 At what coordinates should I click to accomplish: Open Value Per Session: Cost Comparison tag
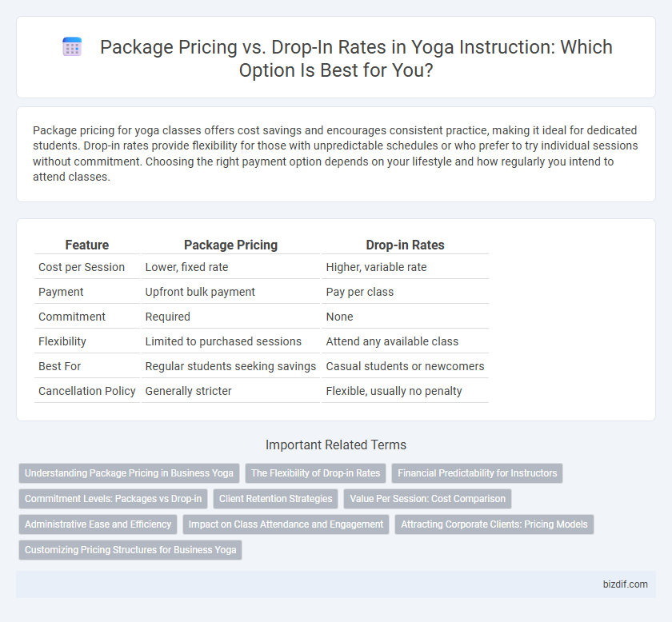tap(427, 499)
